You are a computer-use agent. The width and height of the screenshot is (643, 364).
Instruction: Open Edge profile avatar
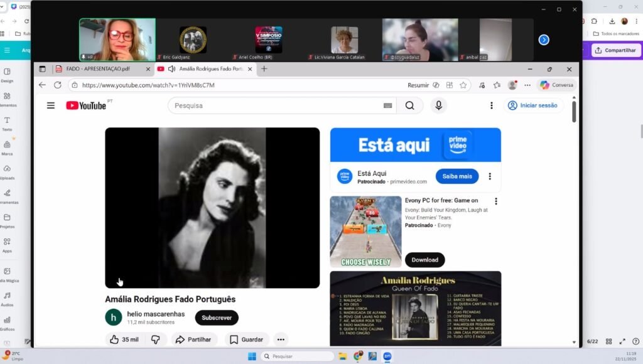click(512, 85)
